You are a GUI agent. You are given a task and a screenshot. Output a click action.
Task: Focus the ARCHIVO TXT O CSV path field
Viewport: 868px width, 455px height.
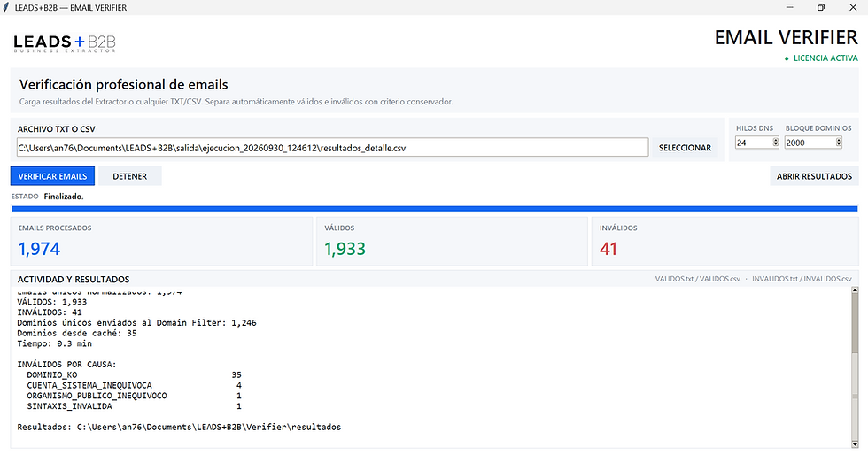click(x=333, y=148)
